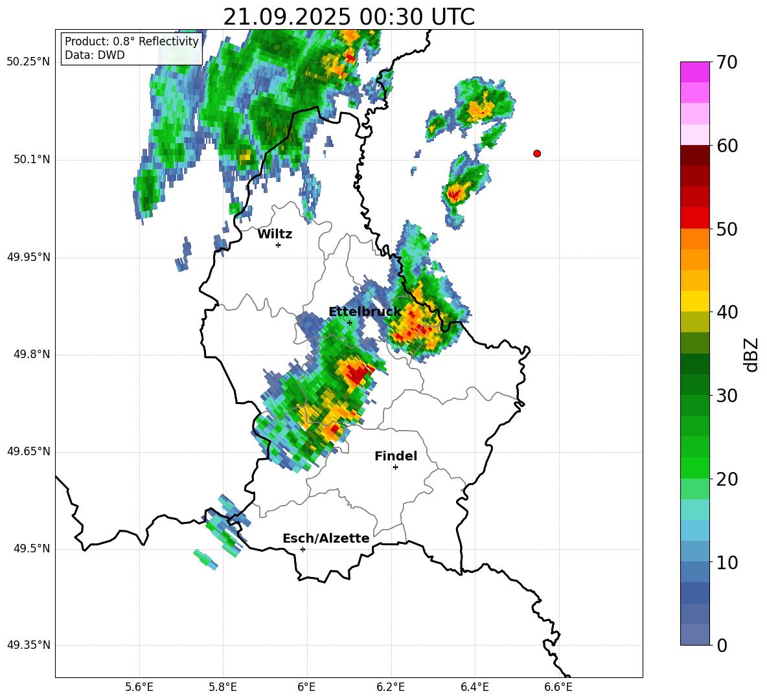Click the 50.25°N latitude label
767x700 pixels.
pyautogui.click(x=29, y=62)
